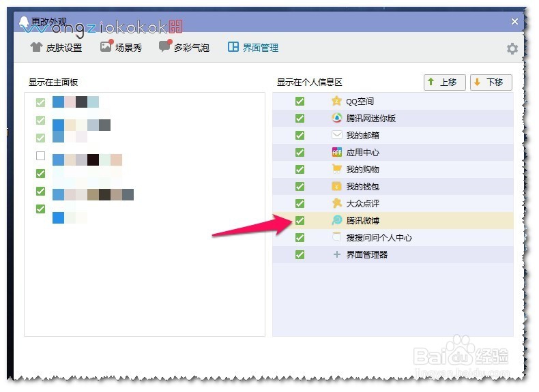Click the 搜搜问问个人中心 icon
The height and width of the screenshot is (392, 539).
click(x=336, y=237)
